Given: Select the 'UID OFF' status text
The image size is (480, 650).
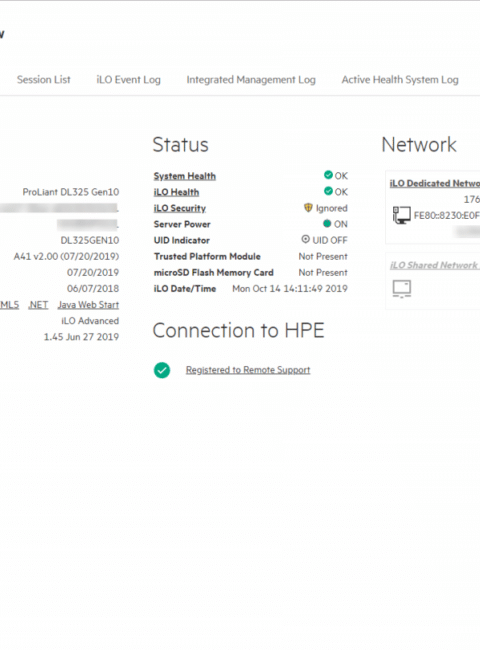Looking at the screenshot, I should click(330, 240).
